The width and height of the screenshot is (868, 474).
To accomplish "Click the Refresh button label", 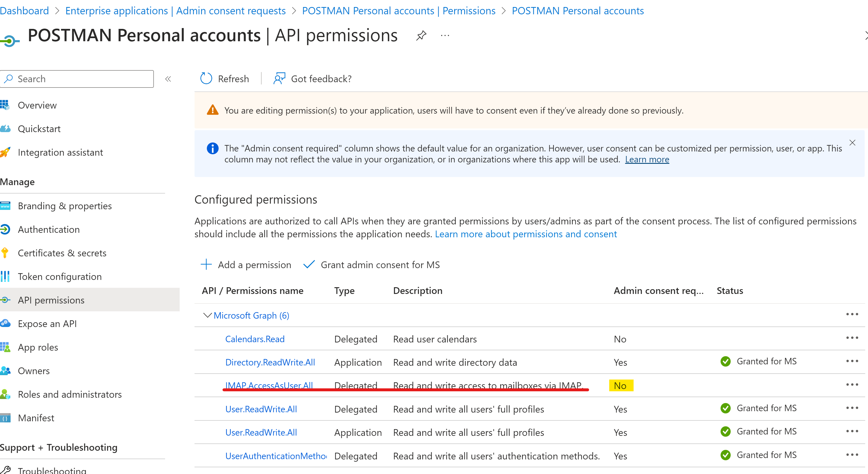I will click(233, 79).
